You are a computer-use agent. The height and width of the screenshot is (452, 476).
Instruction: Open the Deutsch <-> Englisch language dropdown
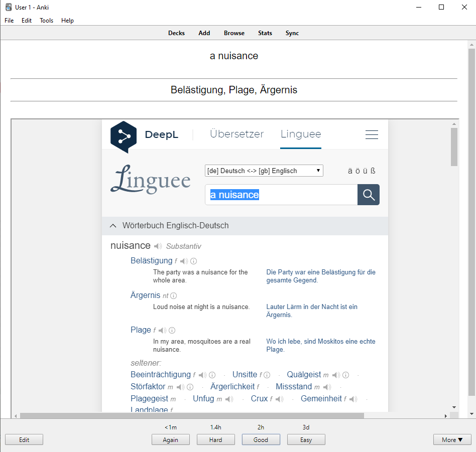(x=264, y=171)
